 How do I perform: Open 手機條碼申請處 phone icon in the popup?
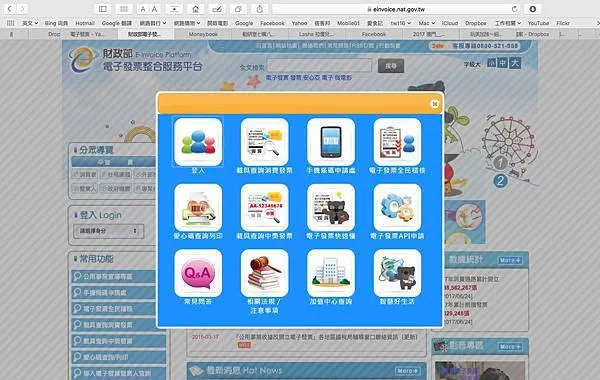[331, 142]
